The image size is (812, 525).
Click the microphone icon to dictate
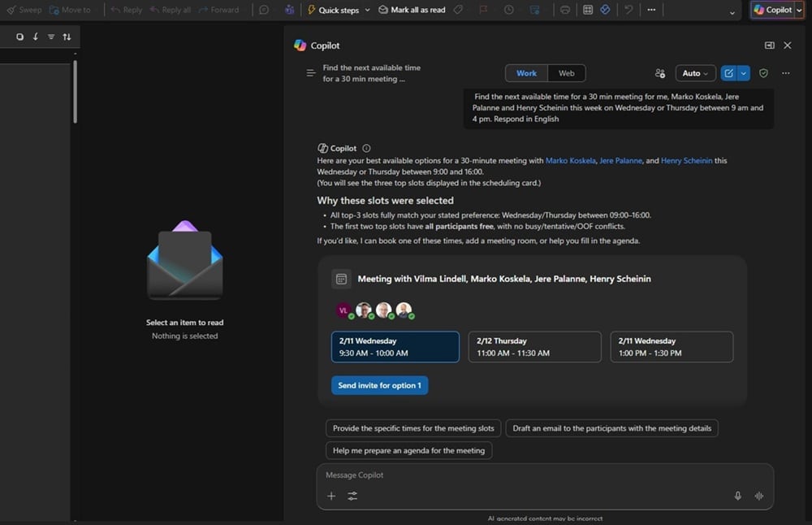(738, 496)
